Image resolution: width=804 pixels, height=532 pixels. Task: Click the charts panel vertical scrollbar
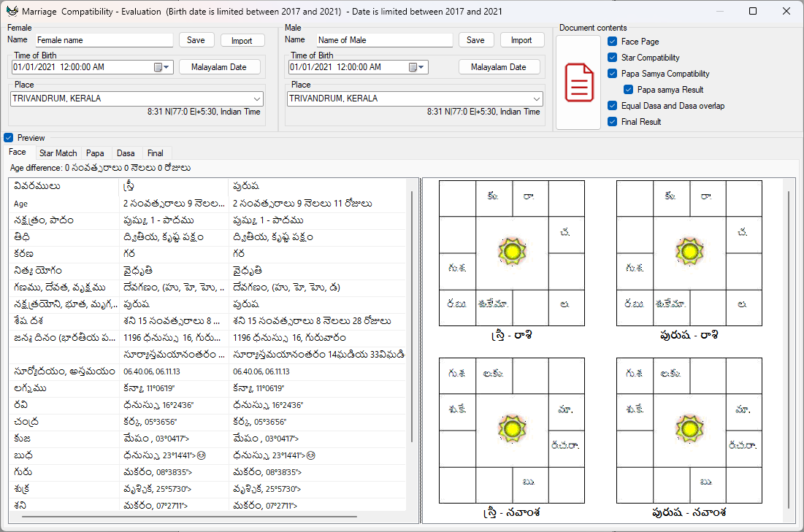pyautogui.click(x=789, y=350)
